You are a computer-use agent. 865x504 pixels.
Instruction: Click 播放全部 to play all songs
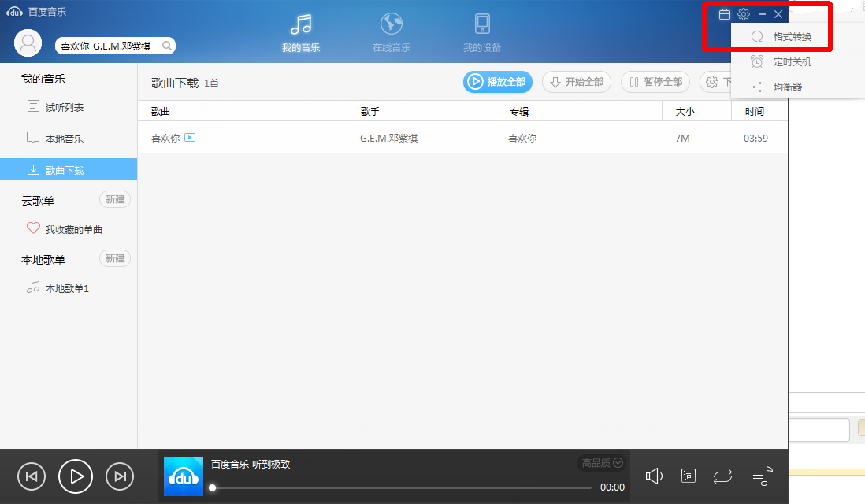(497, 82)
